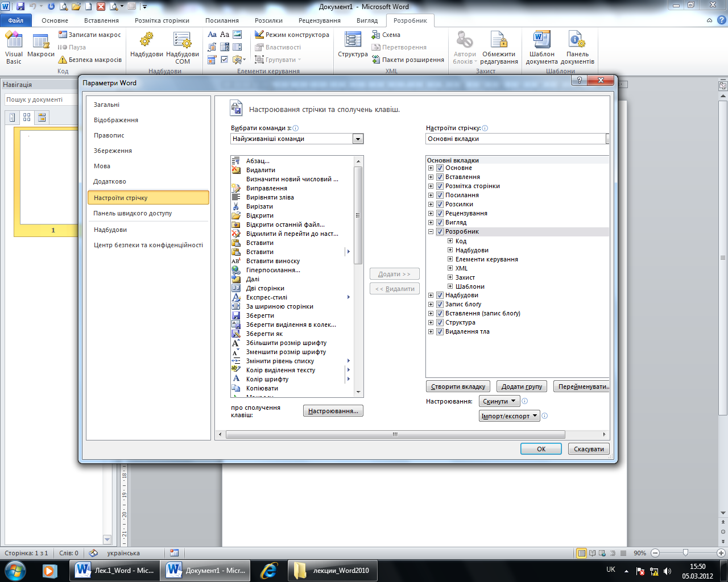Image resolution: width=728 pixels, height=582 pixels.
Task: Select Панель швидкого доступу option
Action: click(148, 213)
